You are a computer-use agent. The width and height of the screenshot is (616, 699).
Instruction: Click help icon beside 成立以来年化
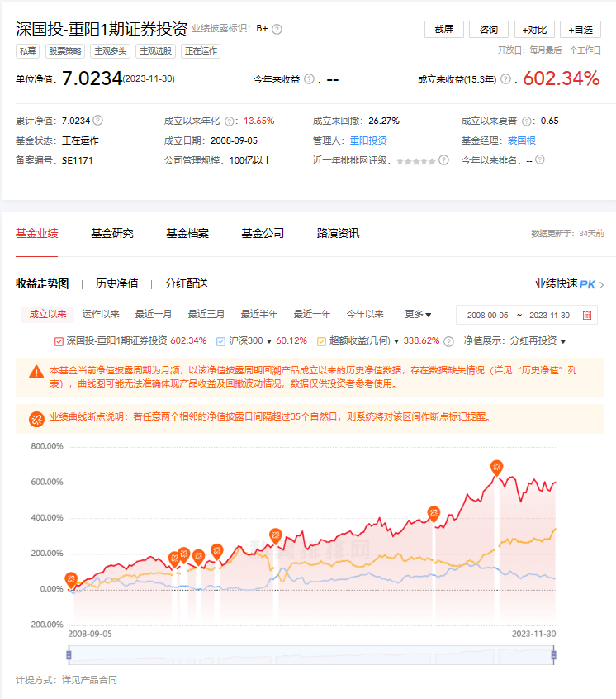click(230, 121)
